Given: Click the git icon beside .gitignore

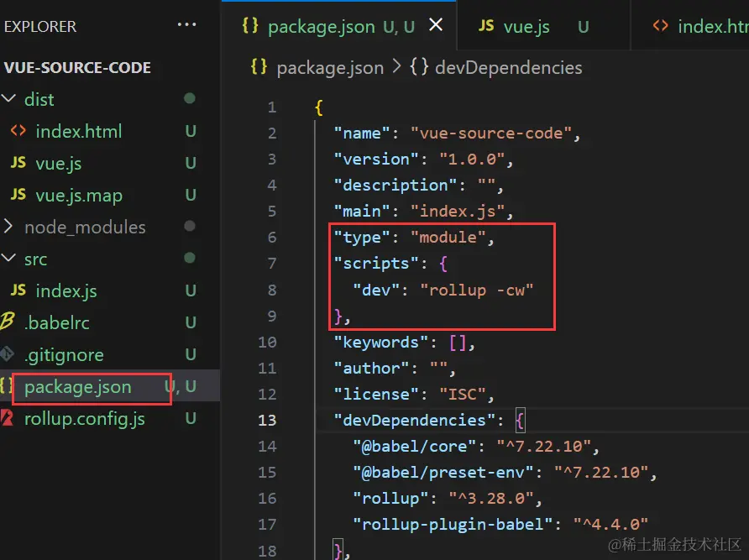Looking at the screenshot, I should (x=7, y=353).
